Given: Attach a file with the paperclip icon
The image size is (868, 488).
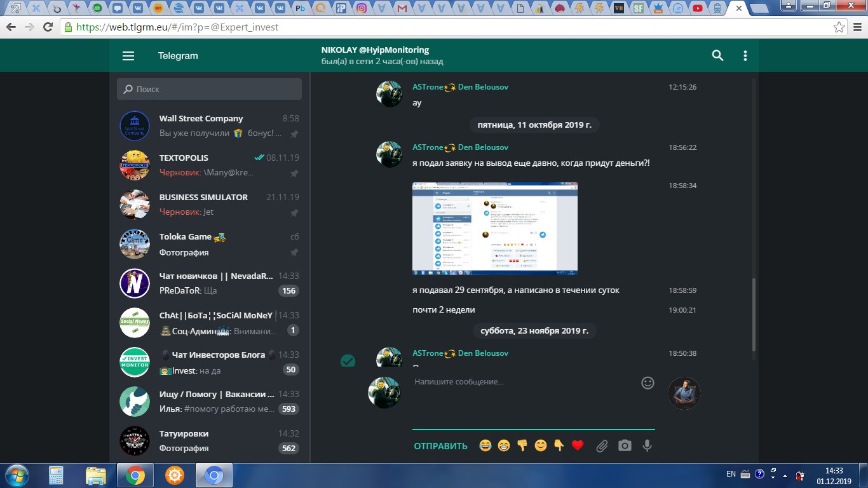Looking at the screenshot, I should [x=602, y=446].
